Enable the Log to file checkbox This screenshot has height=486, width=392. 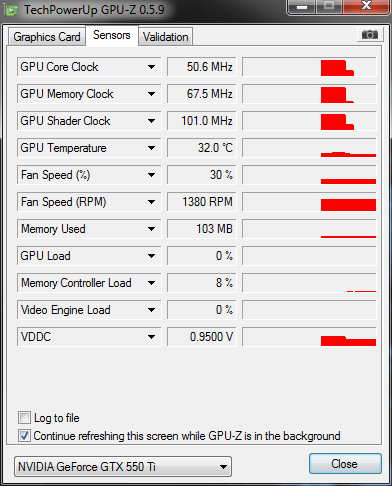pos(24,418)
